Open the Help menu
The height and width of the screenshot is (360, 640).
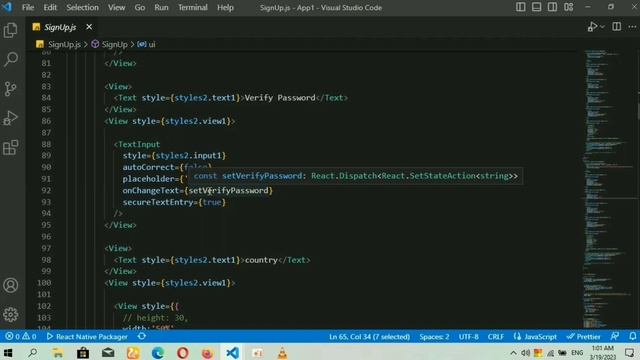pyautogui.click(x=225, y=7)
